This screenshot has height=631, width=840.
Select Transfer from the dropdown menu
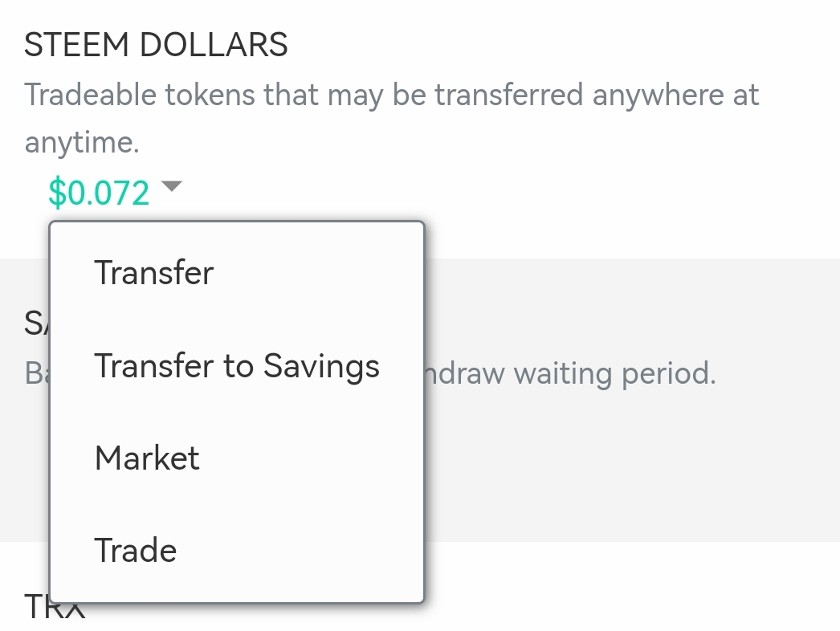click(153, 273)
